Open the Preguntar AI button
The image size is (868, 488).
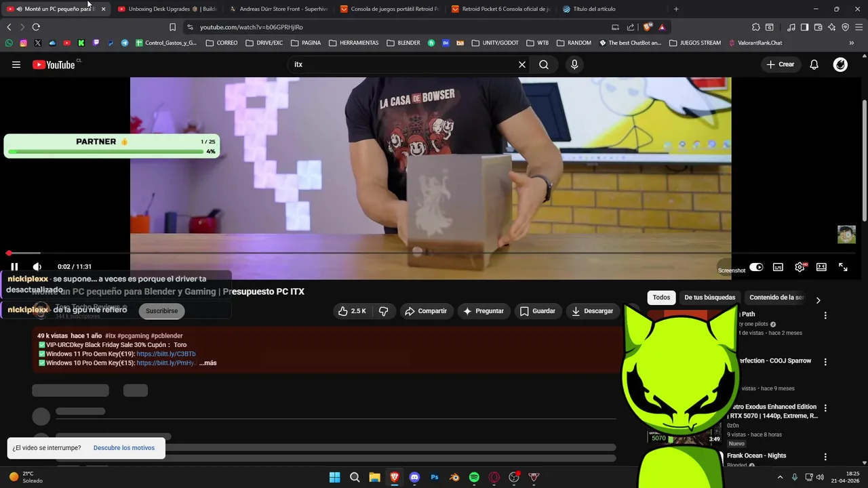tap(484, 311)
